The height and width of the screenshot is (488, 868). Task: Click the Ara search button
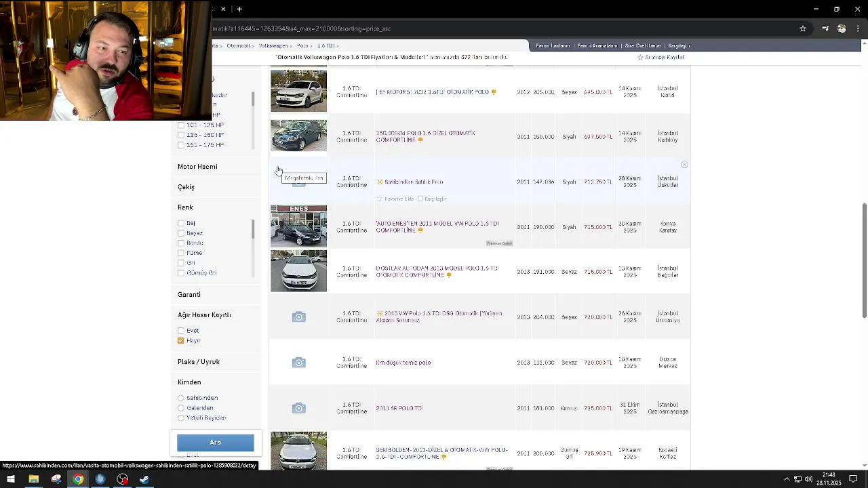click(216, 443)
